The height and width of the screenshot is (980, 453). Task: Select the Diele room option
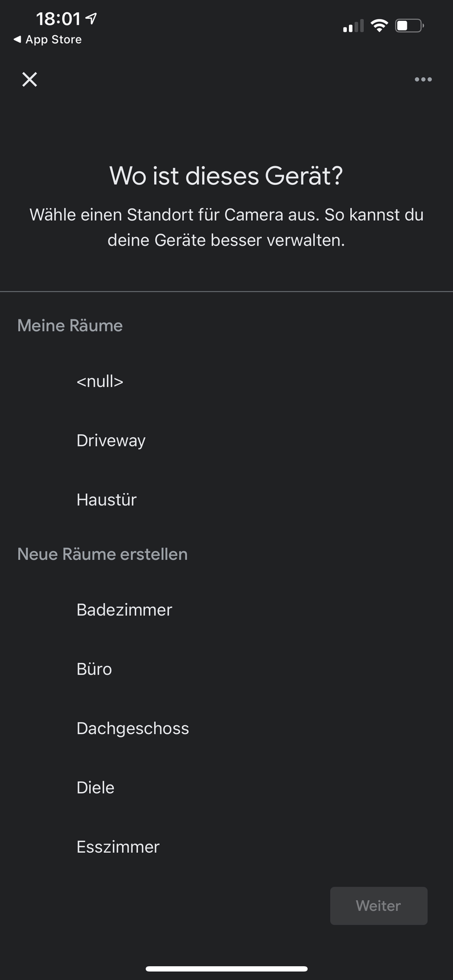tap(95, 787)
